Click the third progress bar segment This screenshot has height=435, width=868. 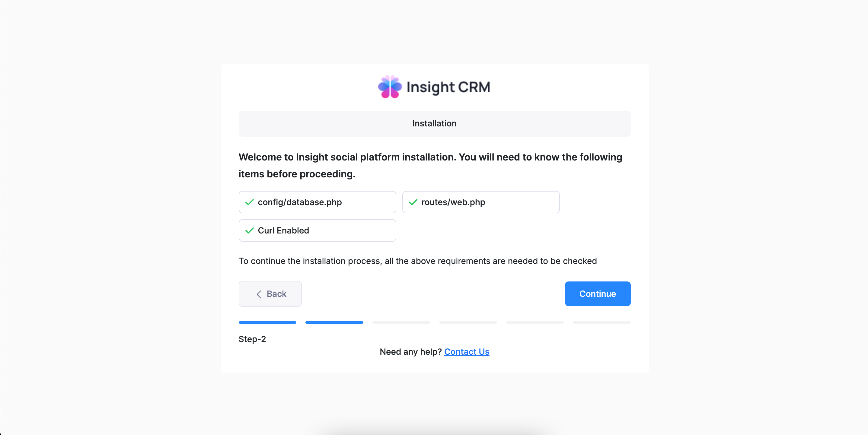(401, 322)
